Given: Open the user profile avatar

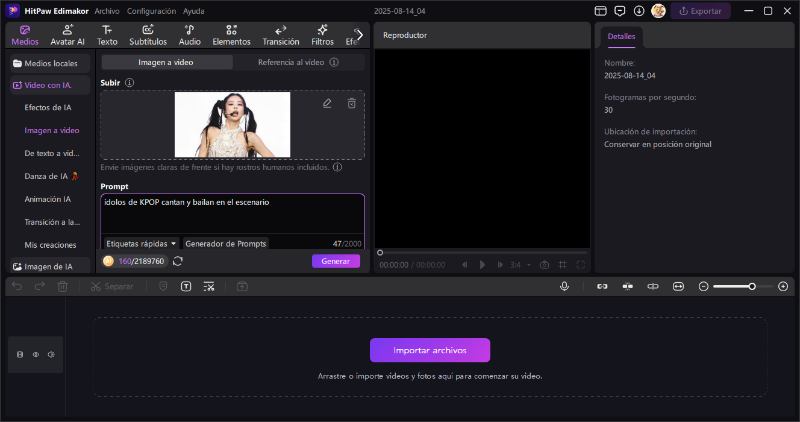Looking at the screenshot, I should (x=658, y=11).
